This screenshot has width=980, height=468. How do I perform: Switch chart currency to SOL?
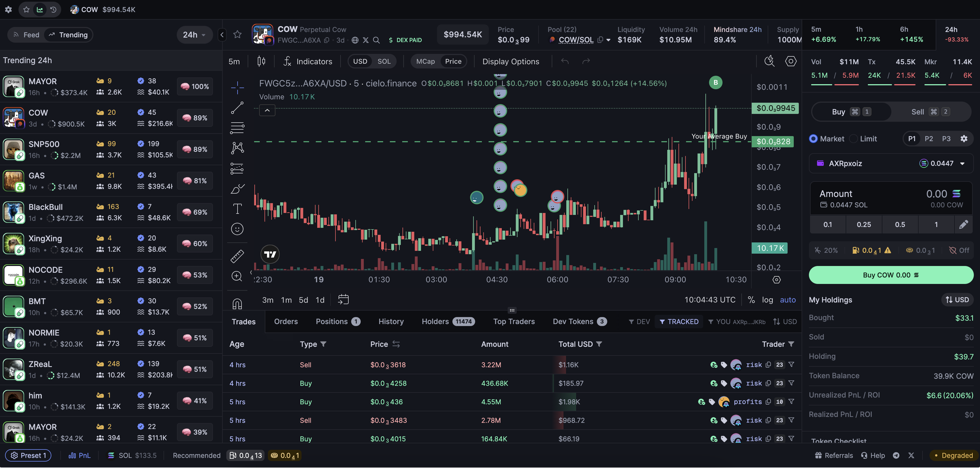coord(384,61)
